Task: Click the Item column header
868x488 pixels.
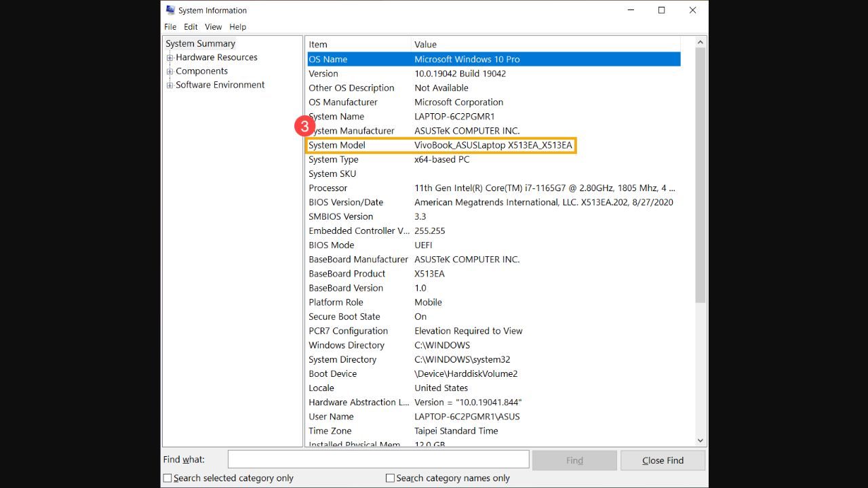Action: [x=358, y=44]
